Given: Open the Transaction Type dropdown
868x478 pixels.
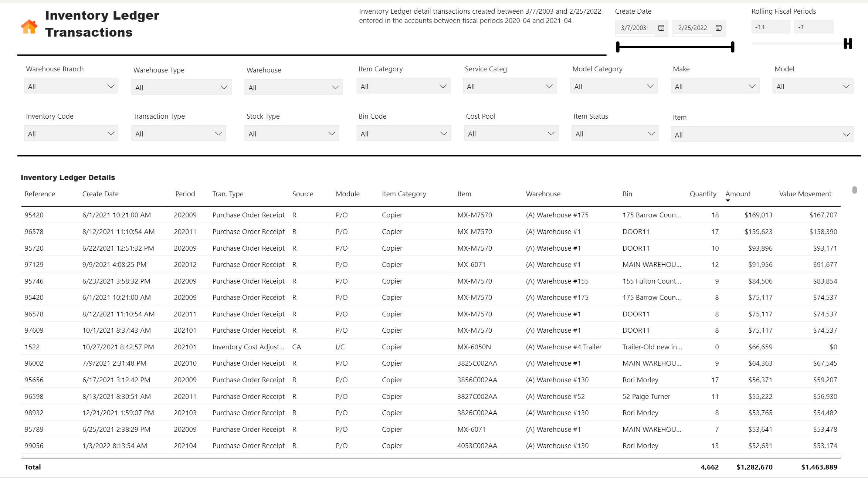Looking at the screenshot, I should 179,133.
